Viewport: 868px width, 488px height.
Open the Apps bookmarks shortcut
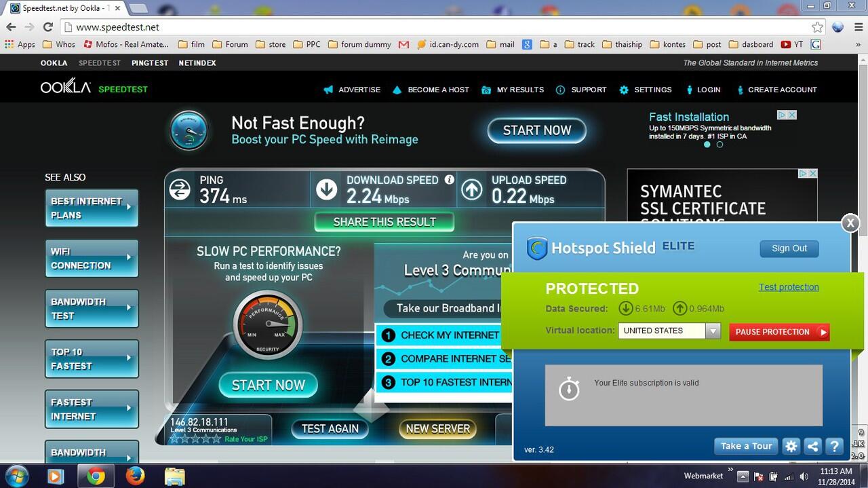click(20, 44)
